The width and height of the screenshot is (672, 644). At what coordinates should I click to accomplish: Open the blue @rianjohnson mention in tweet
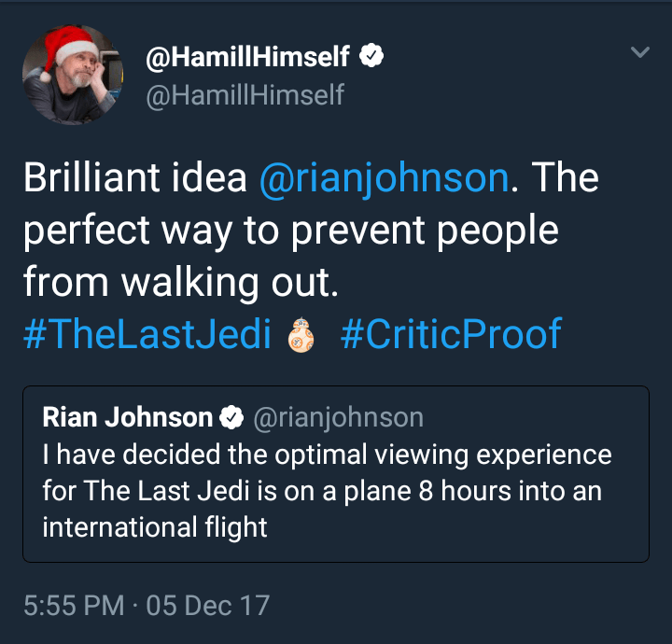(383, 179)
